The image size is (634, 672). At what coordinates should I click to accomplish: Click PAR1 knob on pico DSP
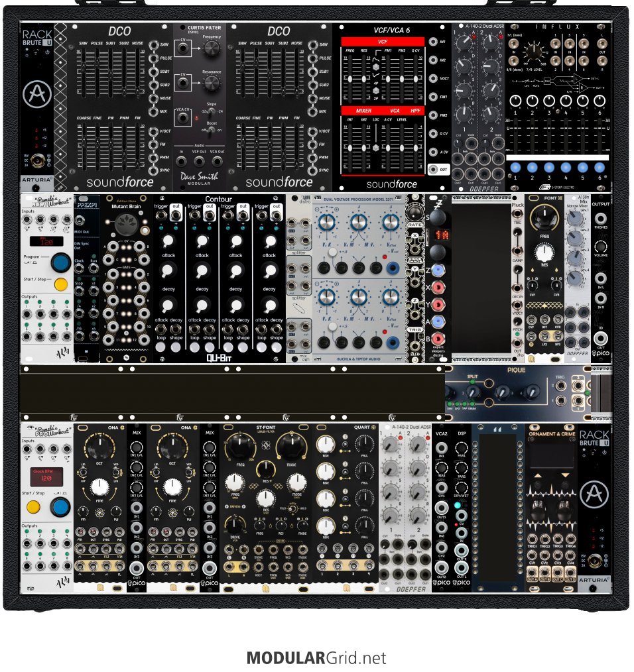(461, 448)
